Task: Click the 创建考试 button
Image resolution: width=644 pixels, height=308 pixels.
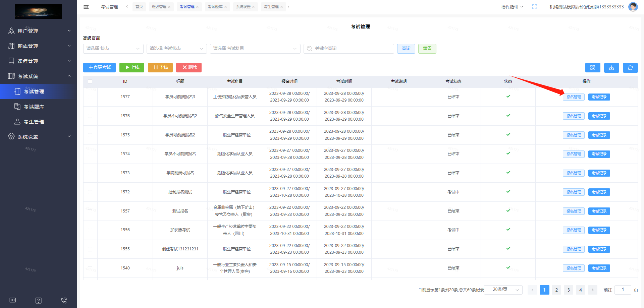Action: click(99, 67)
